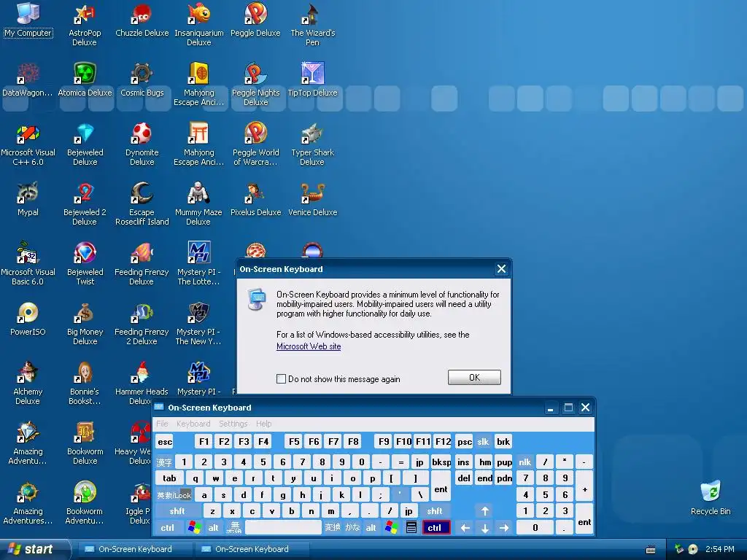The width and height of the screenshot is (747, 560).
Task: Select Escape Rosecliff Island icon
Action: (142, 204)
